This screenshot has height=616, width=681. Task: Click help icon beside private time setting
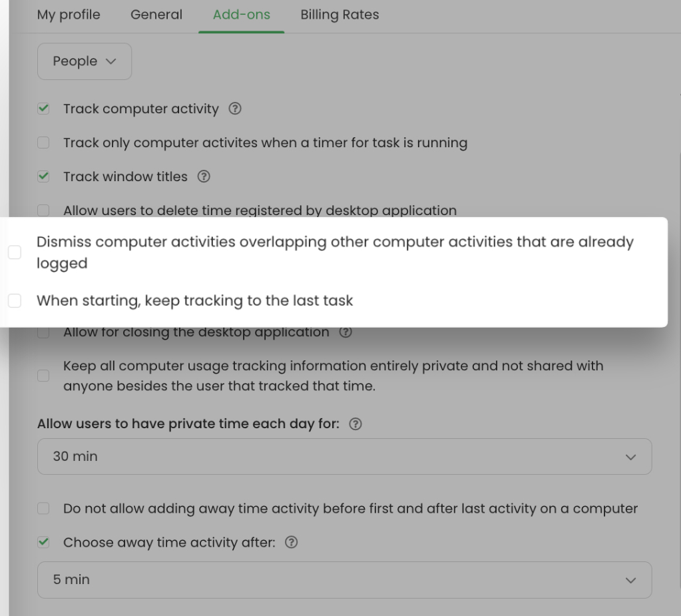tap(355, 424)
